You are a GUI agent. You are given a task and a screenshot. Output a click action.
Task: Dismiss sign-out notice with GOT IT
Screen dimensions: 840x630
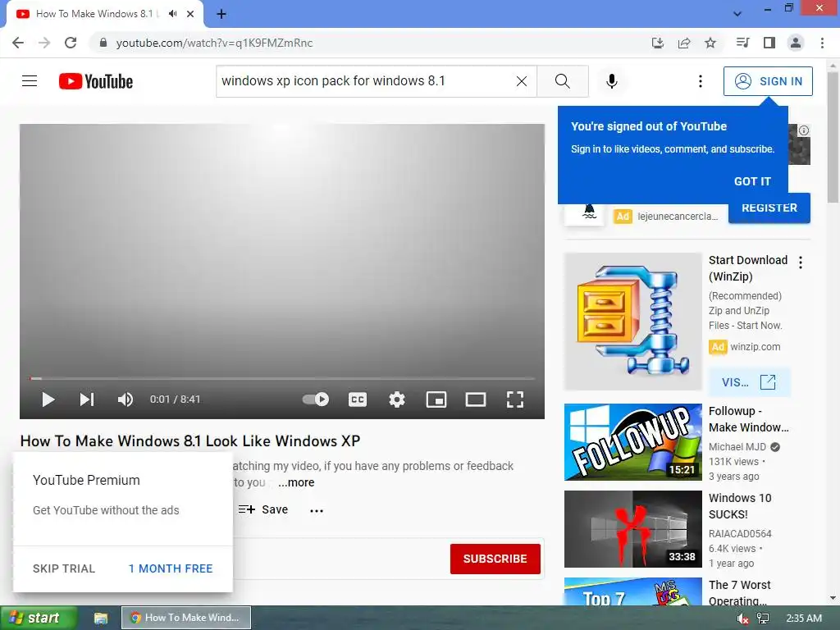pyautogui.click(x=752, y=181)
